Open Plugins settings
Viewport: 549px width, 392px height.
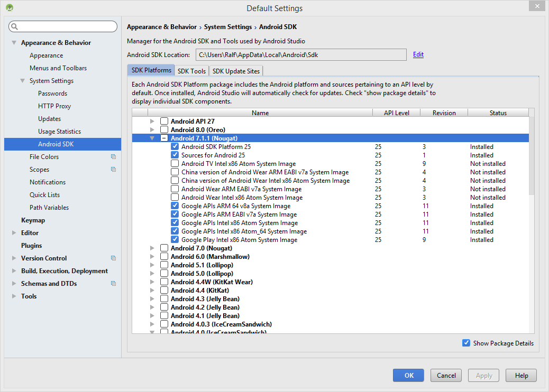pyautogui.click(x=32, y=246)
